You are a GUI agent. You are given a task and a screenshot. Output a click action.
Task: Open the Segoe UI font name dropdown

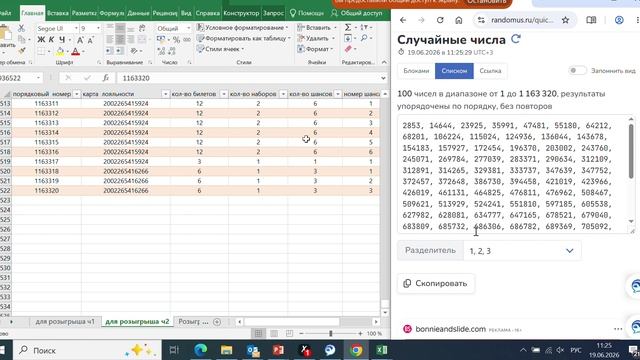coord(76,28)
